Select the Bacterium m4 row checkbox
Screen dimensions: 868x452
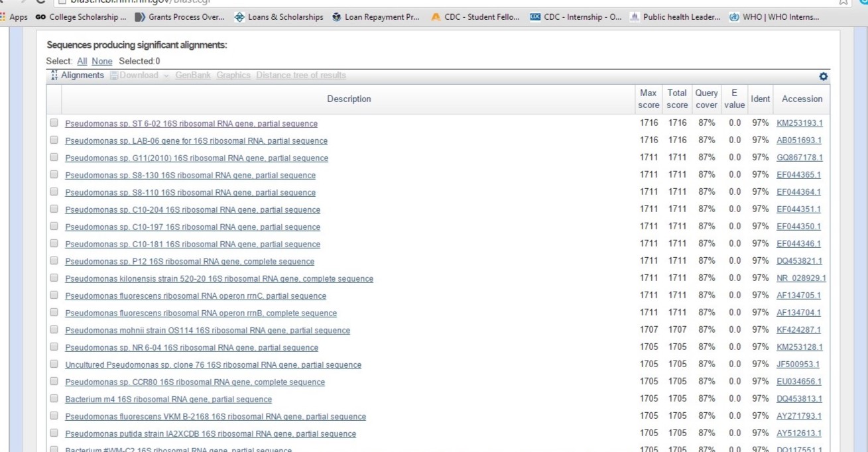pos(54,398)
